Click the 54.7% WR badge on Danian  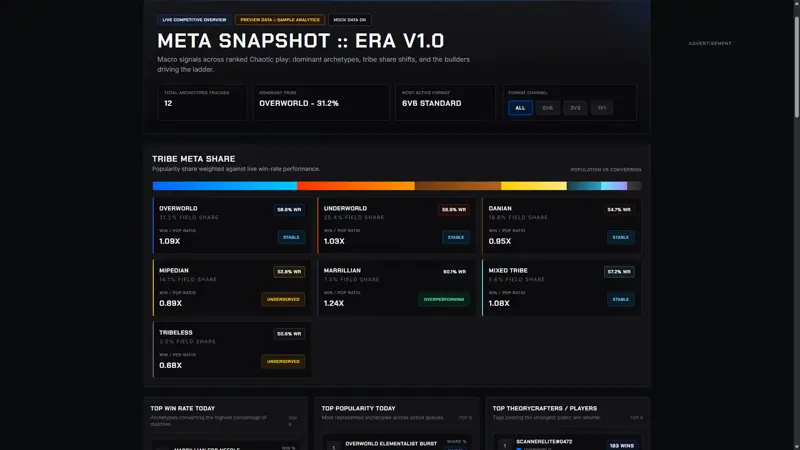click(x=619, y=210)
